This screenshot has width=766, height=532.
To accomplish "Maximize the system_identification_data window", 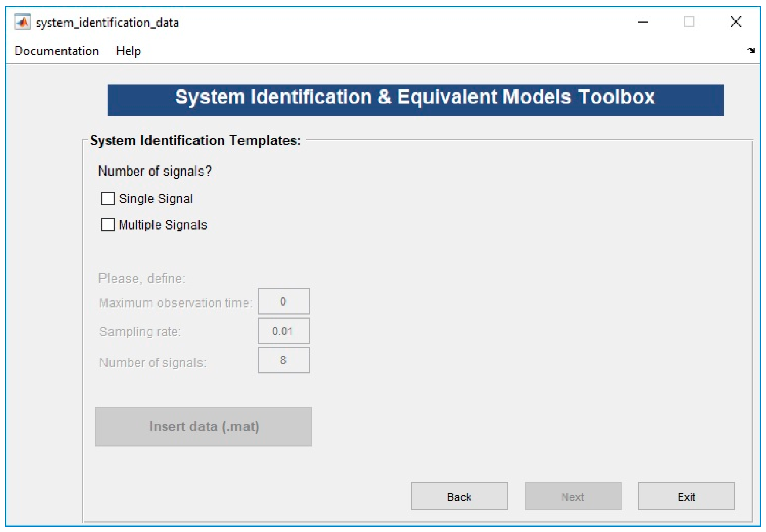I will 689,22.
